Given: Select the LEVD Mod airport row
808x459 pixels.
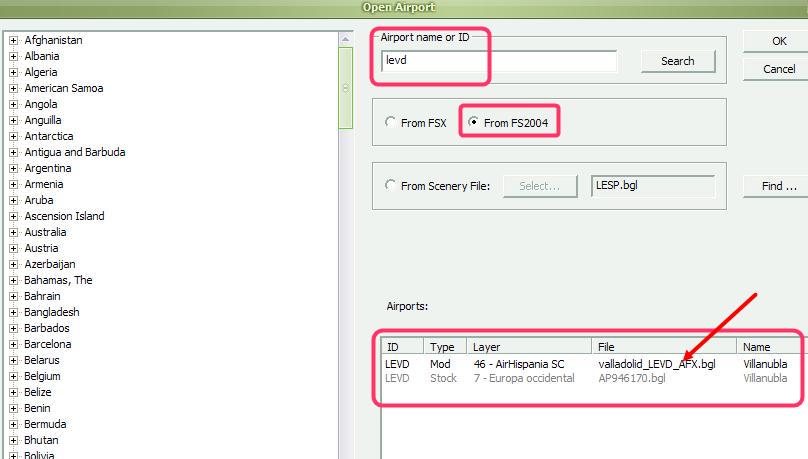Looking at the screenshot, I should [560, 364].
